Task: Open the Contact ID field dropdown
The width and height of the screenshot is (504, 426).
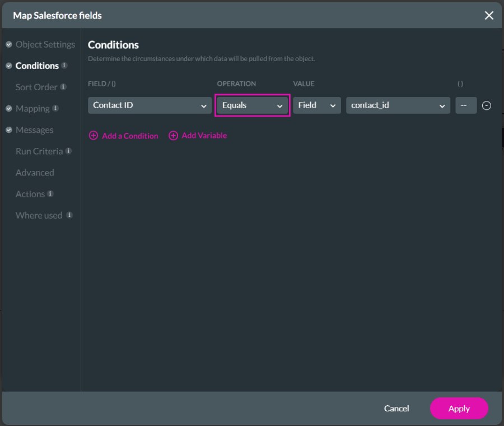Action: tap(150, 105)
